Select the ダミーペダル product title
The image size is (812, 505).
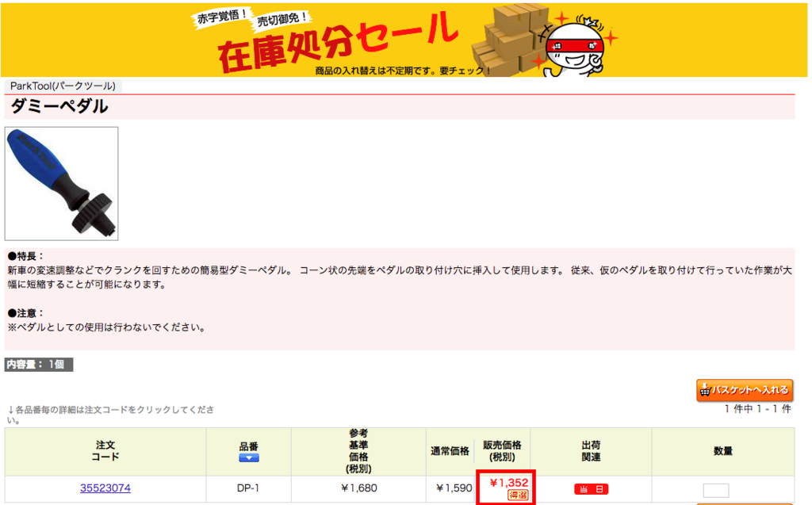coord(59,107)
